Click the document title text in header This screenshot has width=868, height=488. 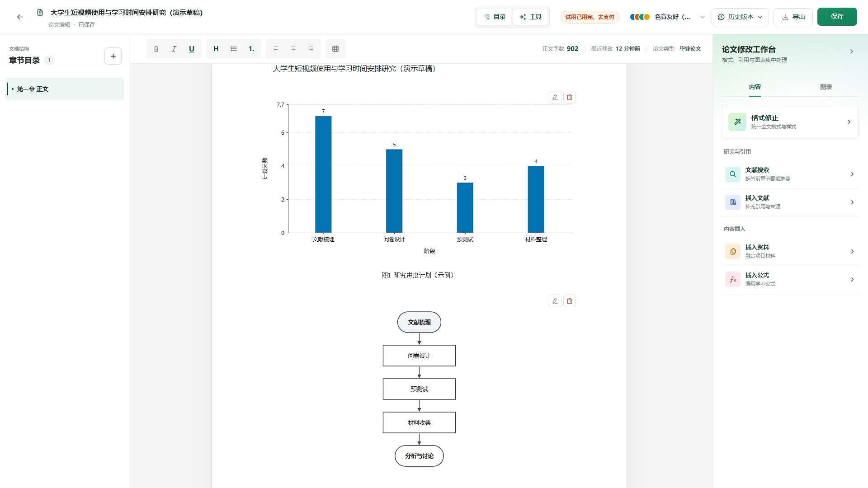tap(127, 13)
